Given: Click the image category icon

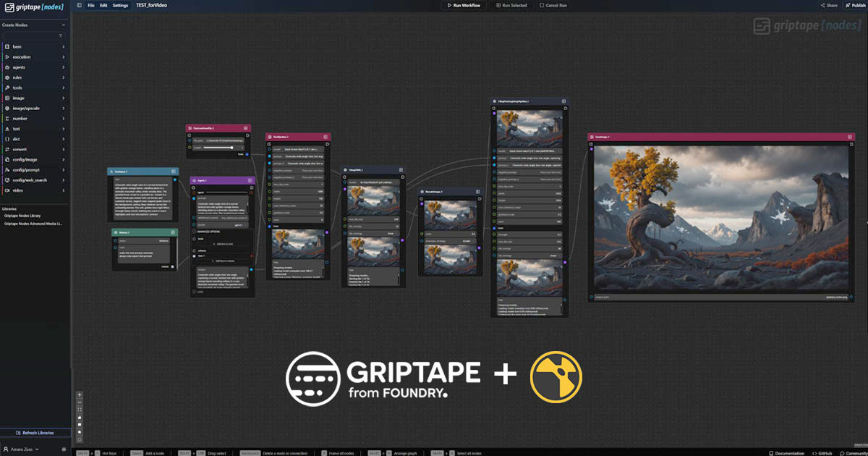Looking at the screenshot, I should [x=7, y=98].
